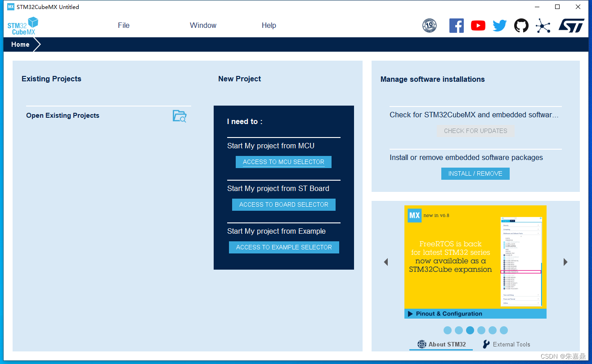Image resolution: width=592 pixels, height=364 pixels.
Task: Switch to the About STM32 tab
Action: [441, 344]
